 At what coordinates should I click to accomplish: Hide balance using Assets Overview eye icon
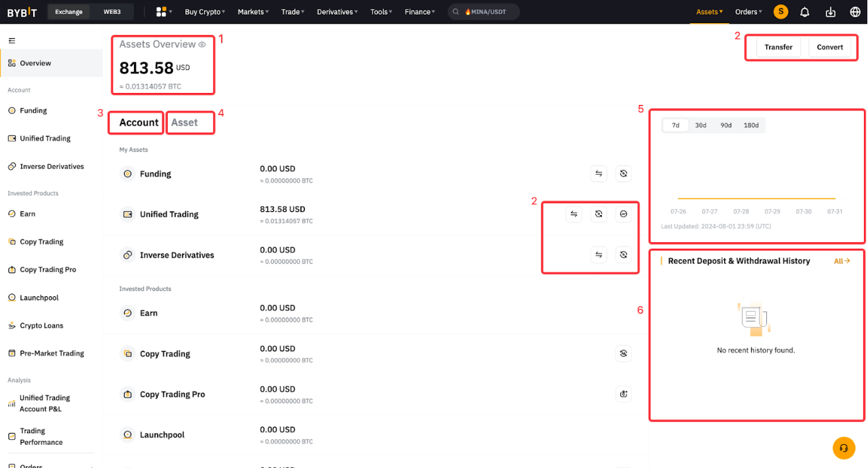tap(203, 45)
